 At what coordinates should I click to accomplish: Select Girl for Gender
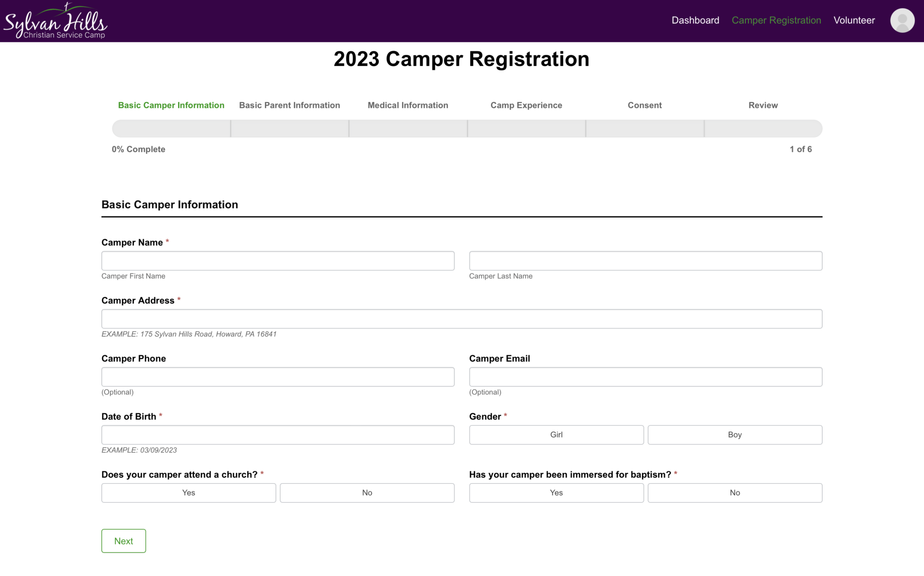[x=556, y=435]
